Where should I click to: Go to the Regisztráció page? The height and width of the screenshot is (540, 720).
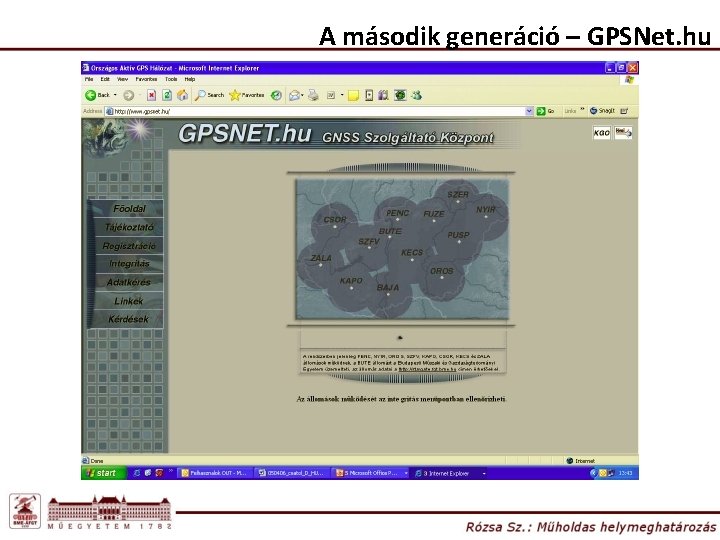pyautogui.click(x=129, y=246)
